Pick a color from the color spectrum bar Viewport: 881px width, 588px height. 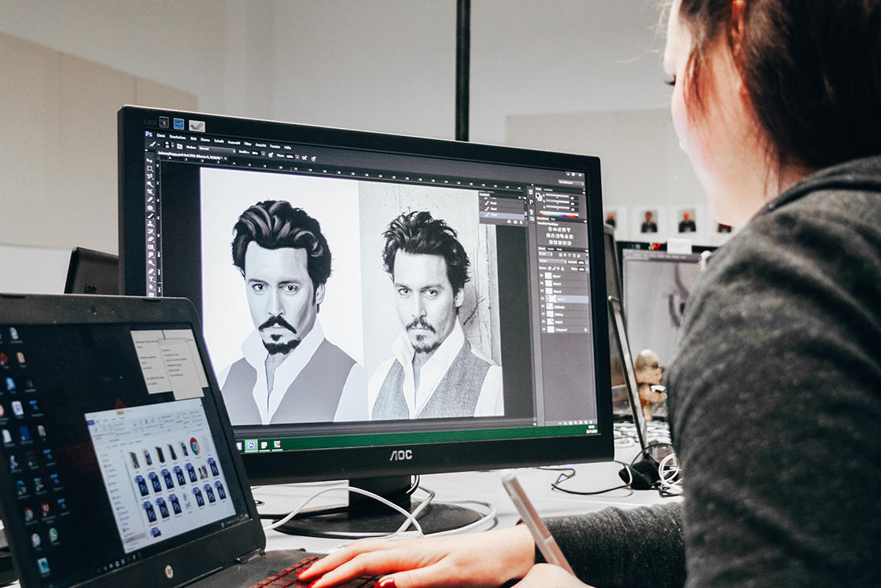tap(559, 214)
